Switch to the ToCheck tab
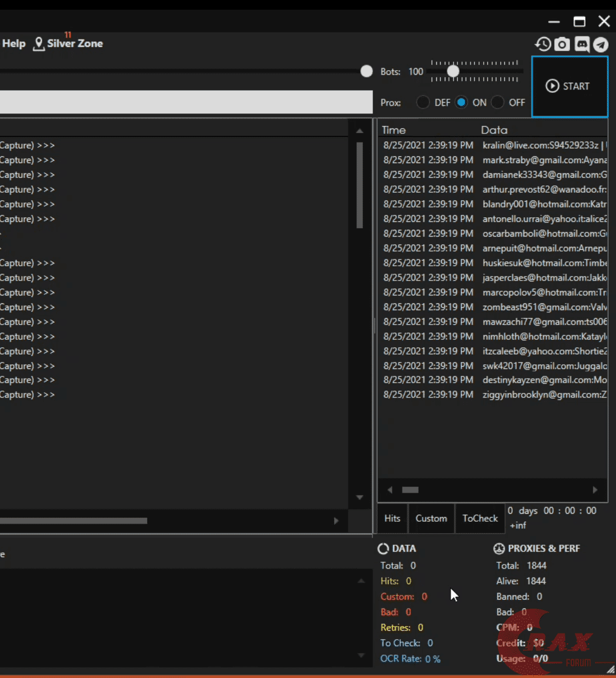Screen dimensions: 616x678 click(480, 518)
